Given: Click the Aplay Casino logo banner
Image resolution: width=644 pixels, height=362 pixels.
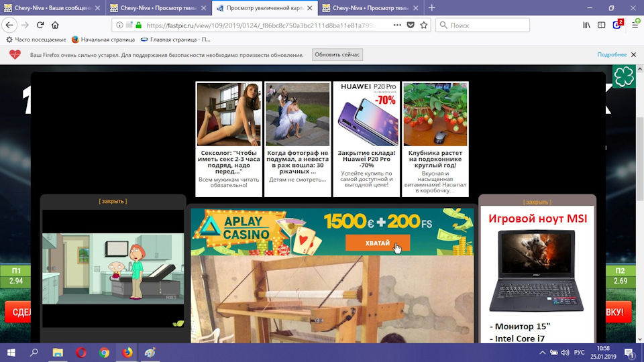Looking at the screenshot, I should pyautogui.click(x=240, y=228).
